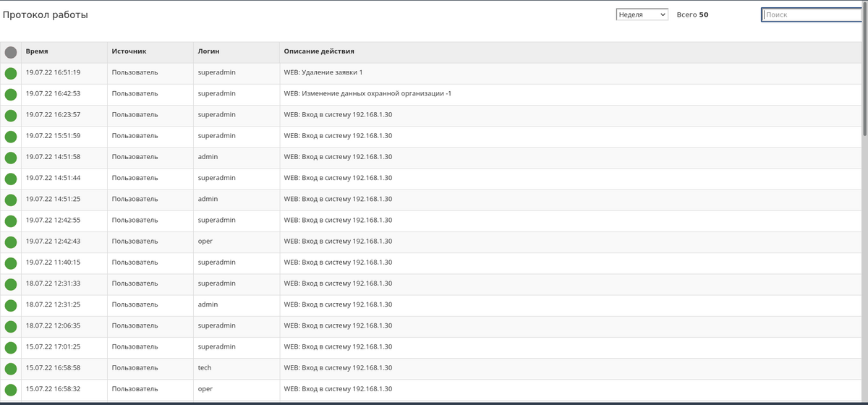Image resolution: width=868 pixels, height=405 pixels.
Task: Select Изменение данных охранной организации row
Action: tap(367, 93)
